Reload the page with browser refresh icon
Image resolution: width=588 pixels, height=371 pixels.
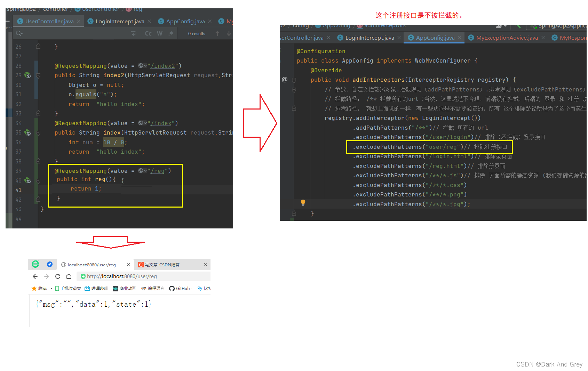(x=58, y=276)
